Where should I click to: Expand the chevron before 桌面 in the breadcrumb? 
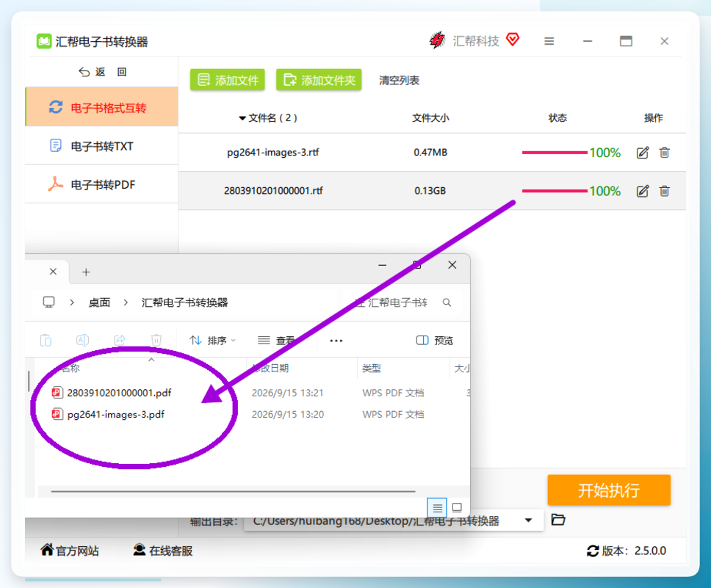click(72, 302)
